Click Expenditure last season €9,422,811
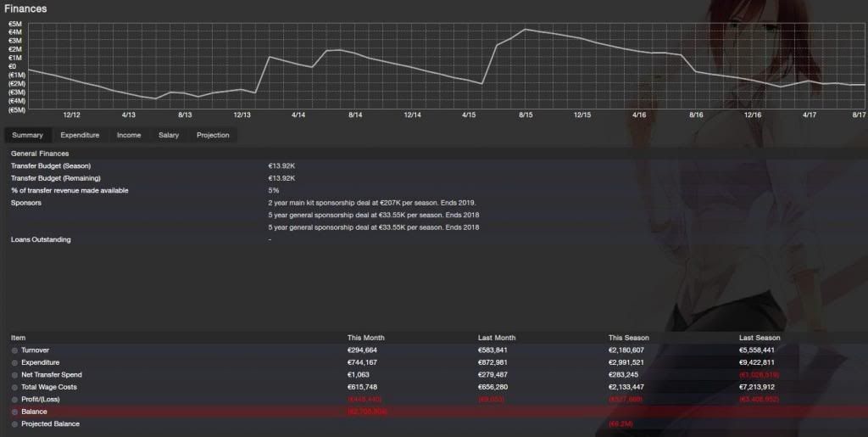Screen dimensions: 868x437 point(757,362)
